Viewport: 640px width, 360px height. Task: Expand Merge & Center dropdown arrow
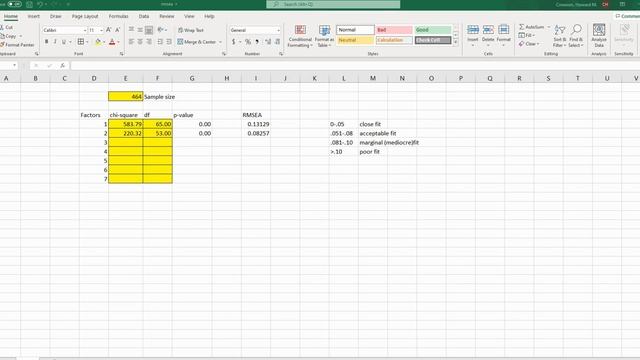click(x=220, y=42)
